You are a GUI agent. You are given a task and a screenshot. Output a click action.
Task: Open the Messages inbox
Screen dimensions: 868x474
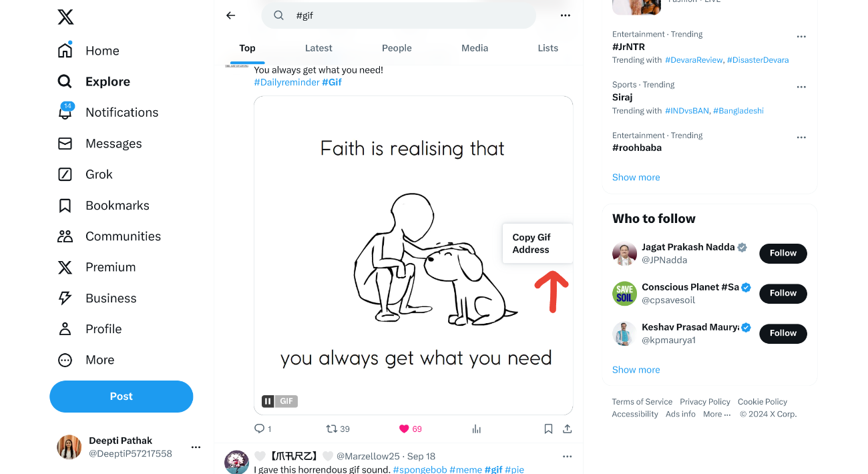click(x=114, y=143)
